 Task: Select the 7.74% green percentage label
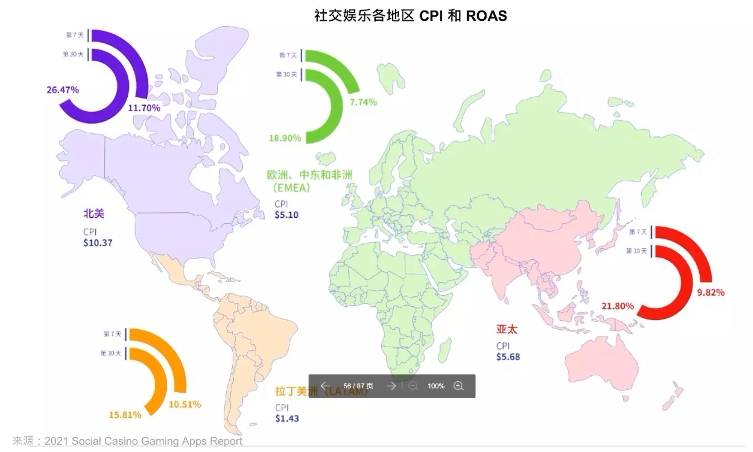click(x=363, y=102)
